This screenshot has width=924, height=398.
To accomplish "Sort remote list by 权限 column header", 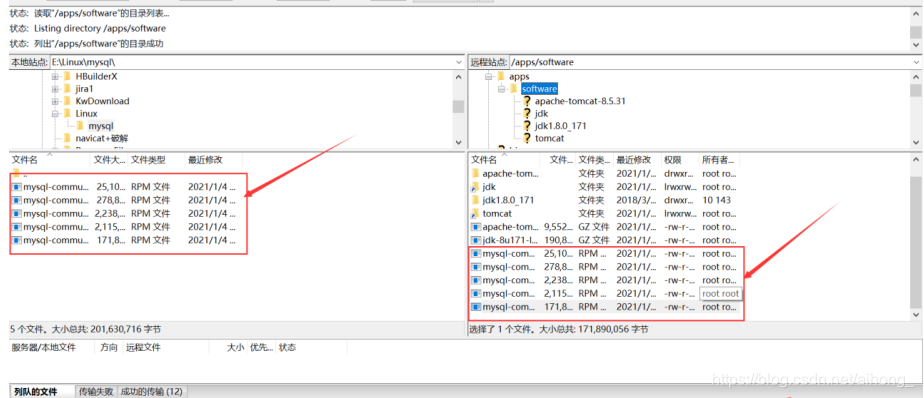I will pos(680,159).
